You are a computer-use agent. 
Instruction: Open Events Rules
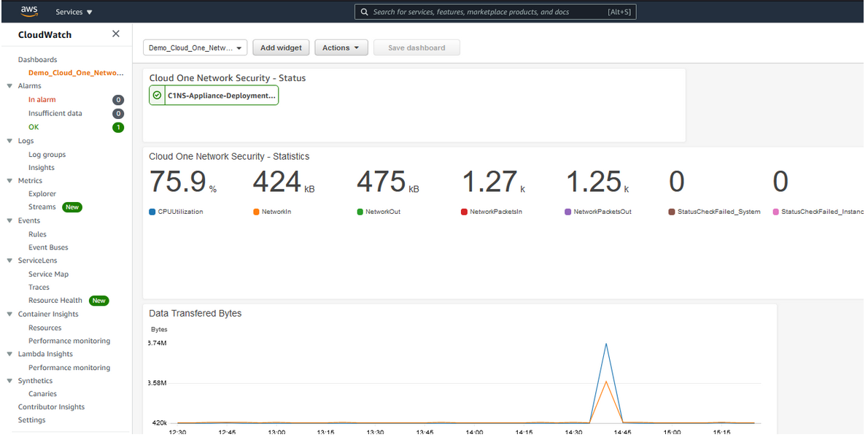[38, 234]
